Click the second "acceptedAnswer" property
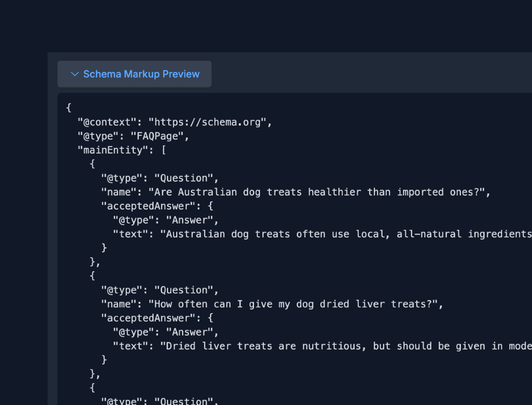 pyautogui.click(x=149, y=318)
